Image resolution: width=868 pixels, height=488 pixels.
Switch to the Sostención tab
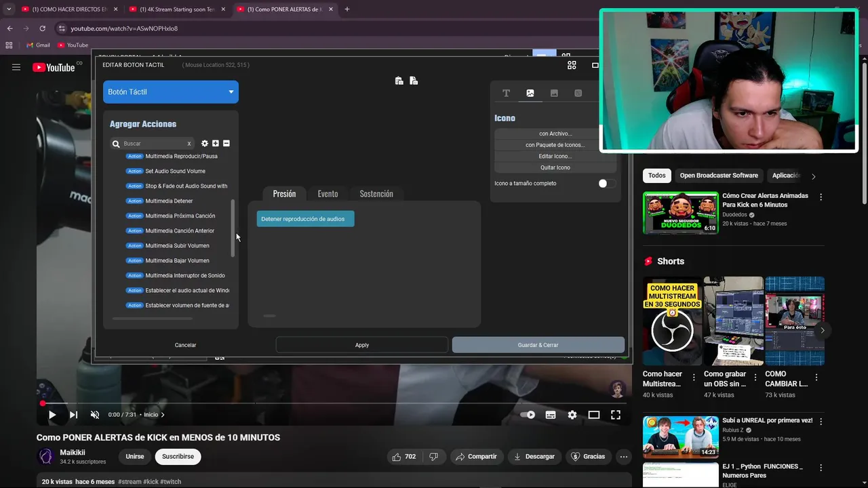tap(376, 194)
